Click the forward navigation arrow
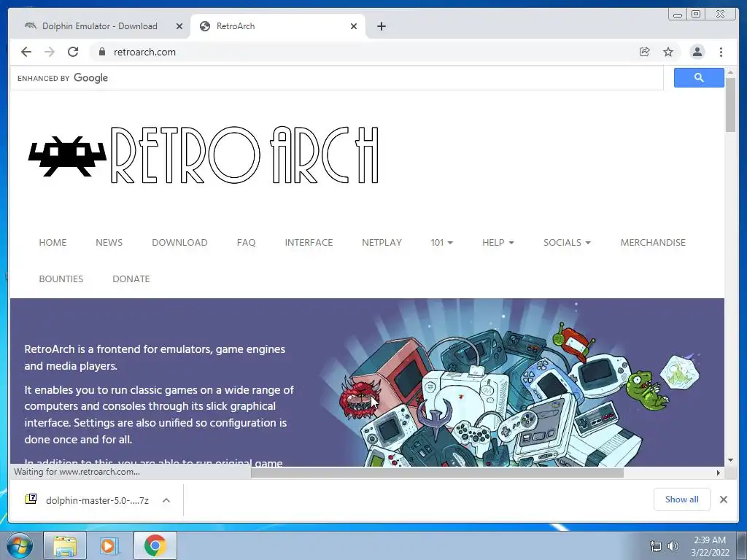 click(x=50, y=52)
